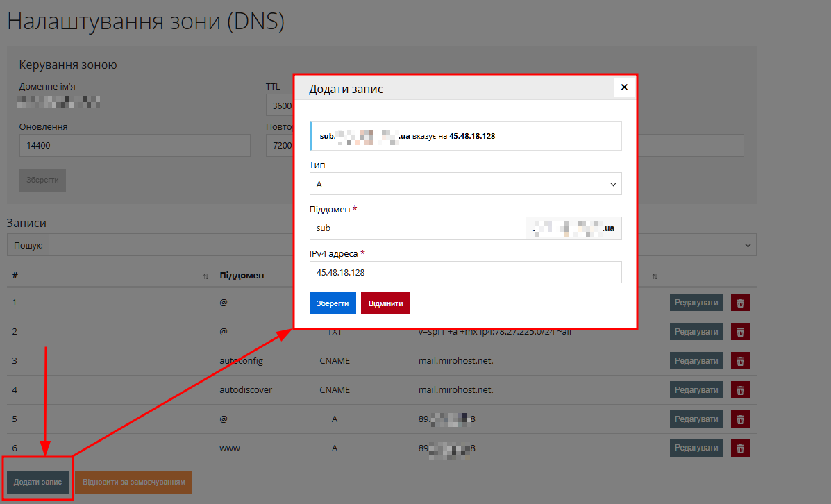Click Зберегти to save the new record
This screenshot has width=831, height=504.
pyautogui.click(x=333, y=303)
